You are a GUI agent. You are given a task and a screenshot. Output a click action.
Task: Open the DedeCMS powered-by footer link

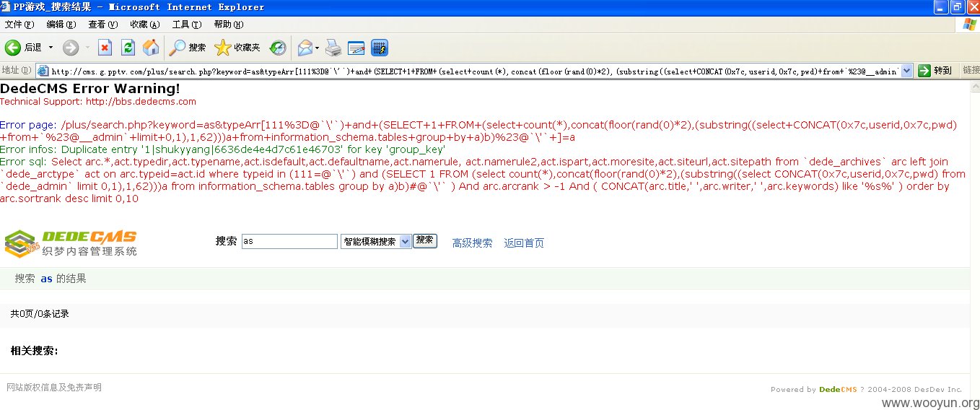838,389
